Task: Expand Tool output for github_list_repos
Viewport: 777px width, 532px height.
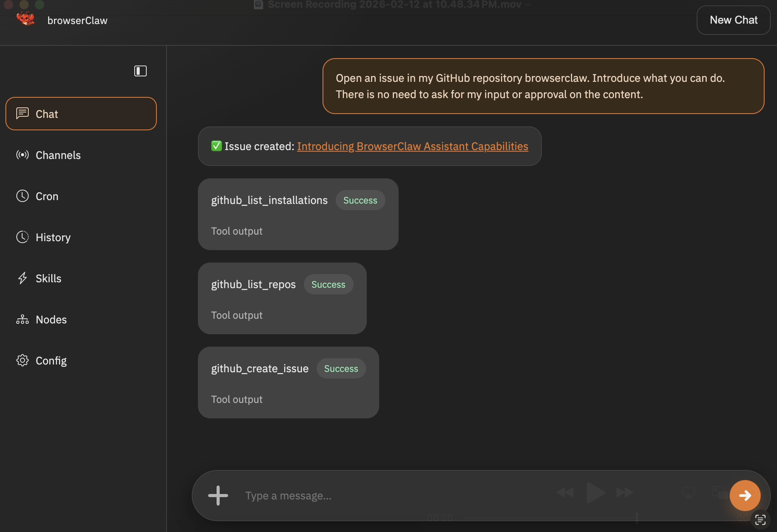Action: (237, 315)
